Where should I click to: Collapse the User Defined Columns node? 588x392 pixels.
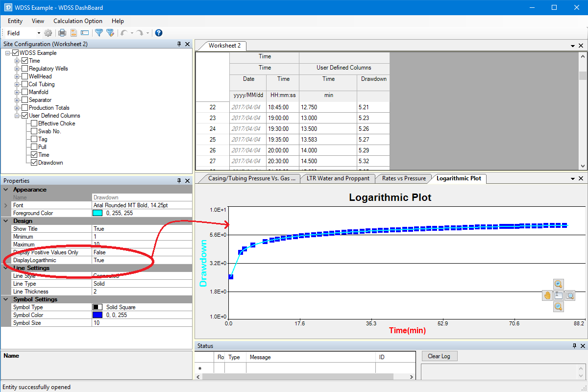pos(17,116)
